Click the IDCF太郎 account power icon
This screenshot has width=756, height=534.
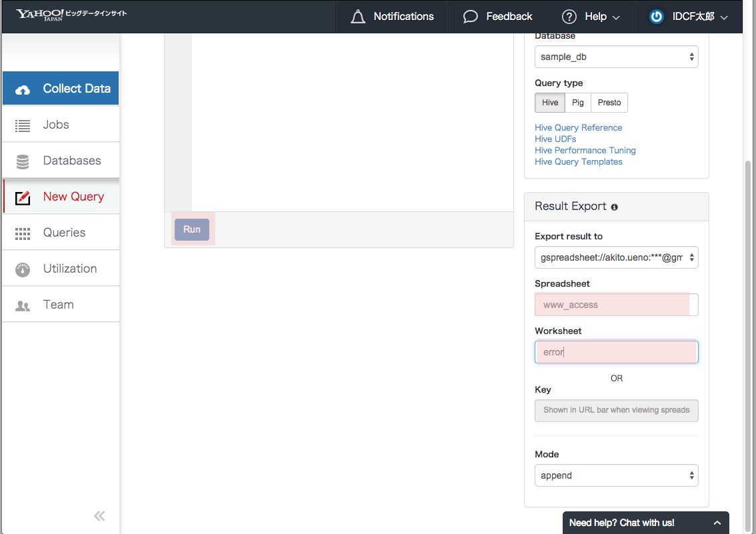pos(656,17)
